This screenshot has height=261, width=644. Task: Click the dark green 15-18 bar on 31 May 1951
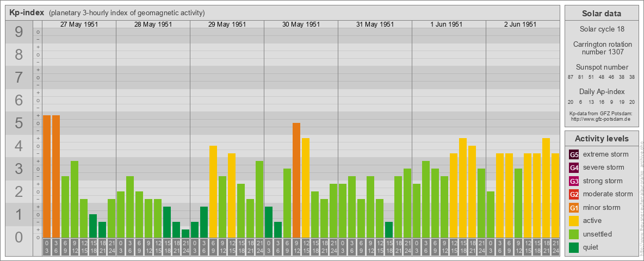point(388,230)
